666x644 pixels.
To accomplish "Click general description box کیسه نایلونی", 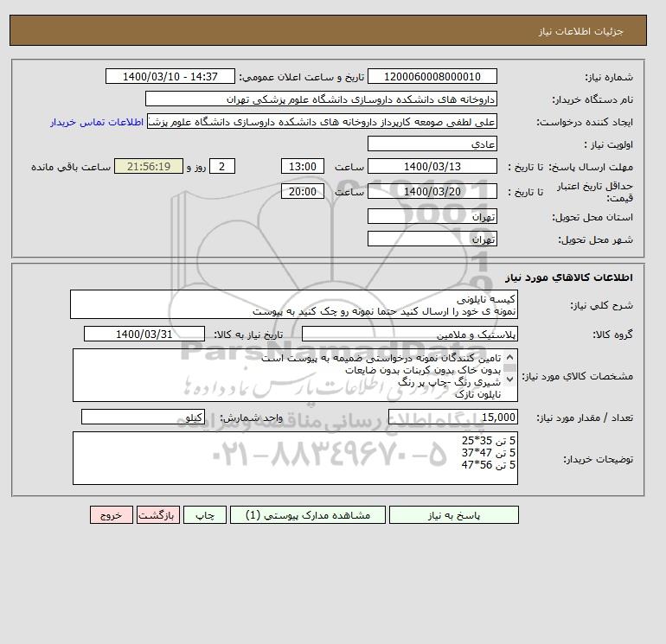I will pos(294,305).
